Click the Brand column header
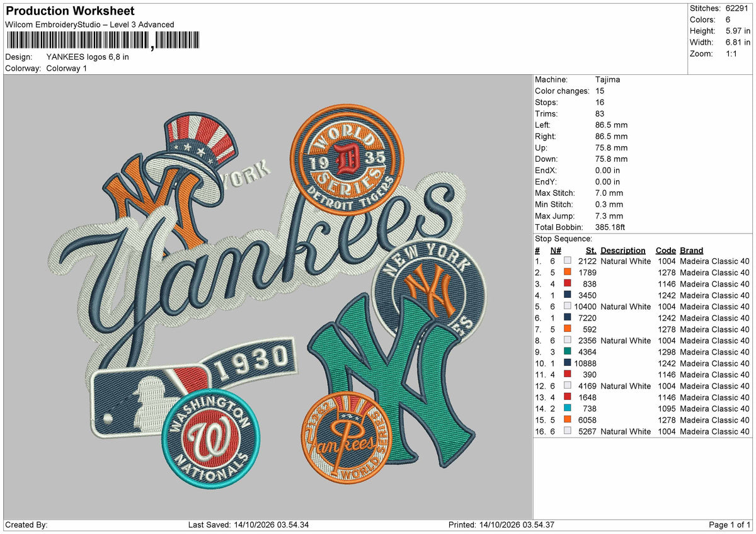 click(691, 250)
